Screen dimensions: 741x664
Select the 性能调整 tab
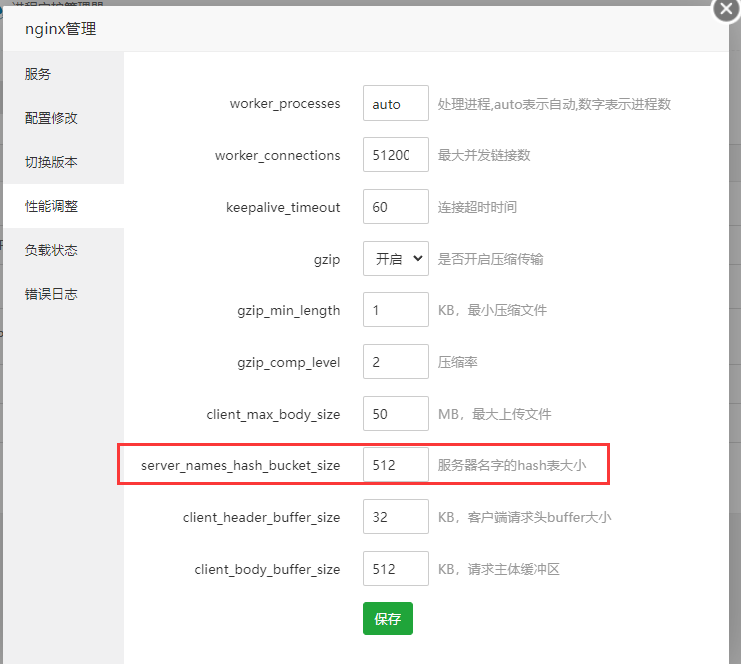63,206
